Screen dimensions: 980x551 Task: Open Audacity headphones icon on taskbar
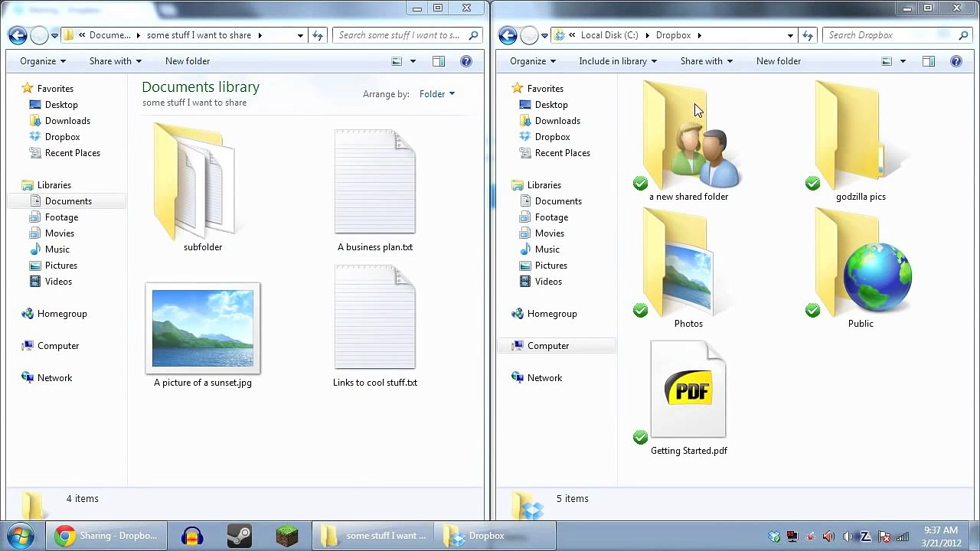pyautogui.click(x=191, y=536)
